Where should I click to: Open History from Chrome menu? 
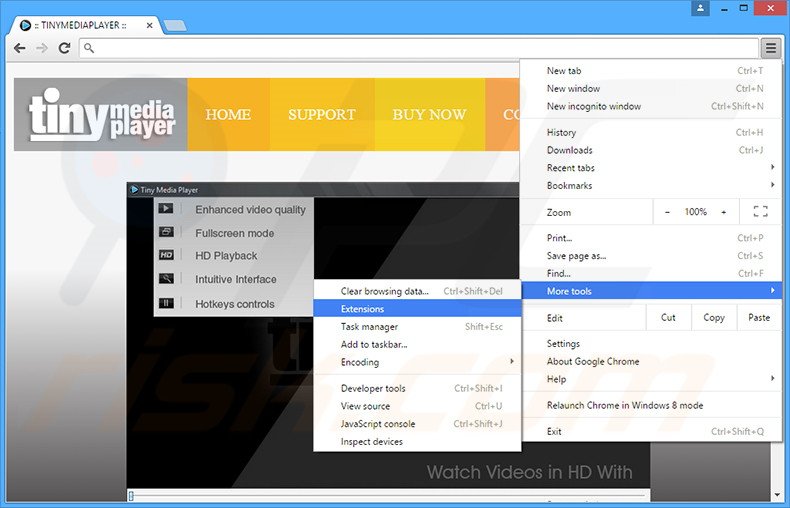pyautogui.click(x=651, y=132)
